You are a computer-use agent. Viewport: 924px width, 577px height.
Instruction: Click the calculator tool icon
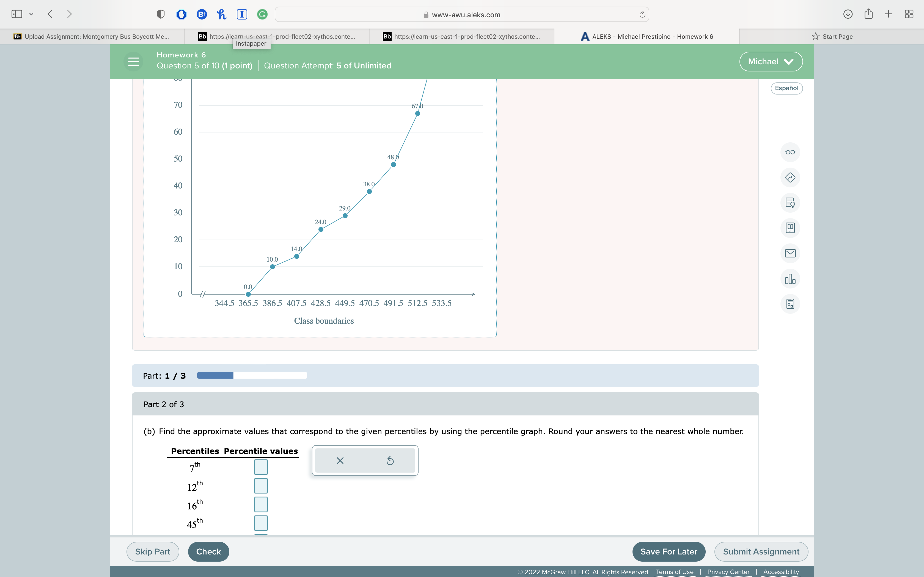tap(790, 304)
